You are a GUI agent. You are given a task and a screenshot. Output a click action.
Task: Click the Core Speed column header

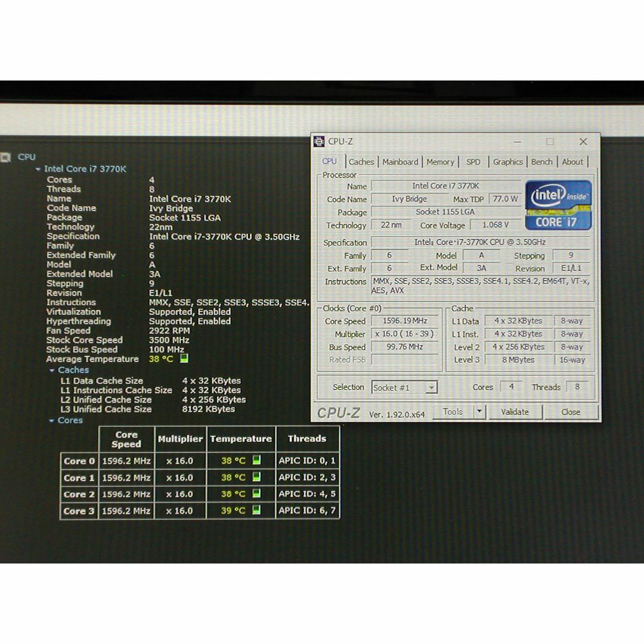(x=126, y=439)
